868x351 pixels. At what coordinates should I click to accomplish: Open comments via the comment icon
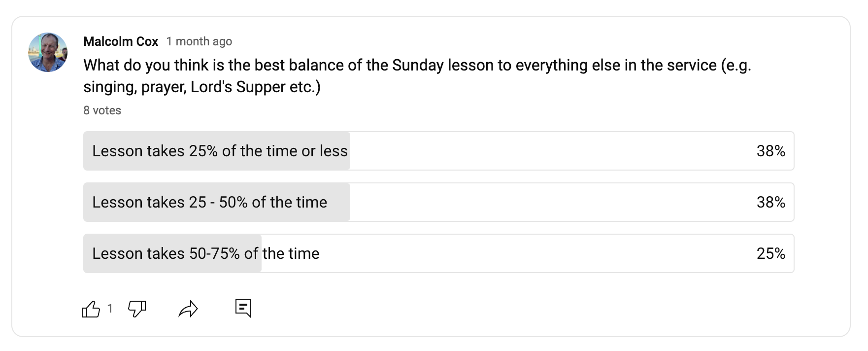coord(243,308)
